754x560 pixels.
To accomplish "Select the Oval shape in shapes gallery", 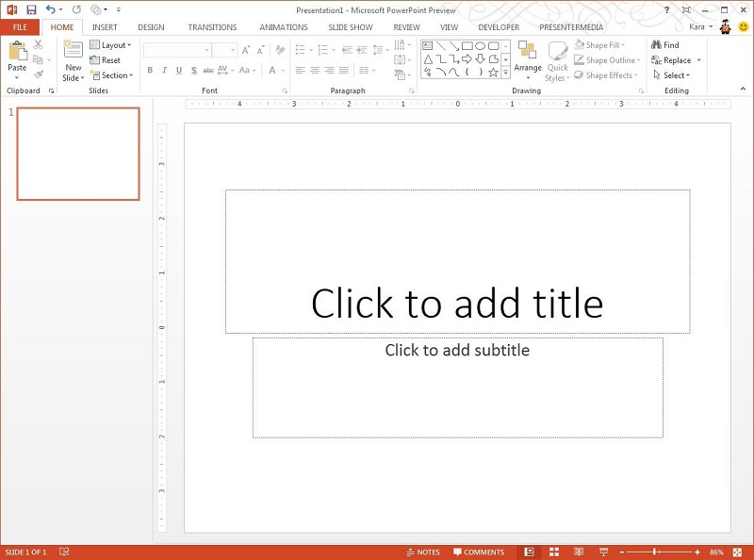I will point(480,45).
